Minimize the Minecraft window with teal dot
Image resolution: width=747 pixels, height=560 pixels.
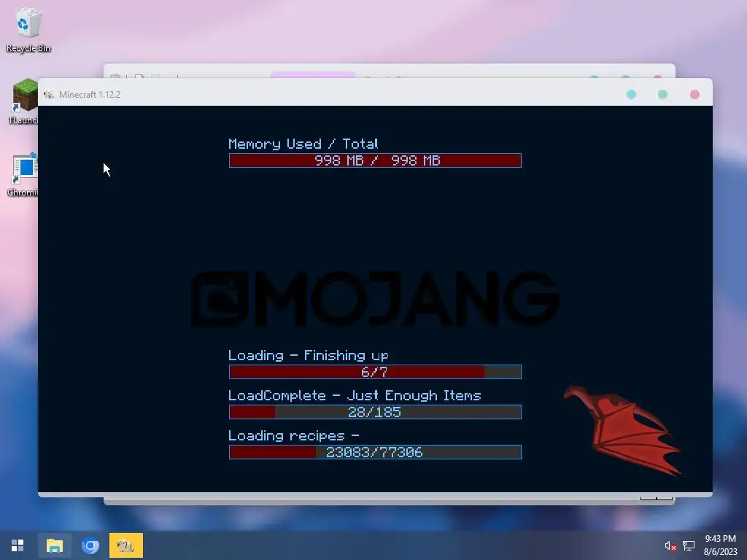(x=631, y=94)
